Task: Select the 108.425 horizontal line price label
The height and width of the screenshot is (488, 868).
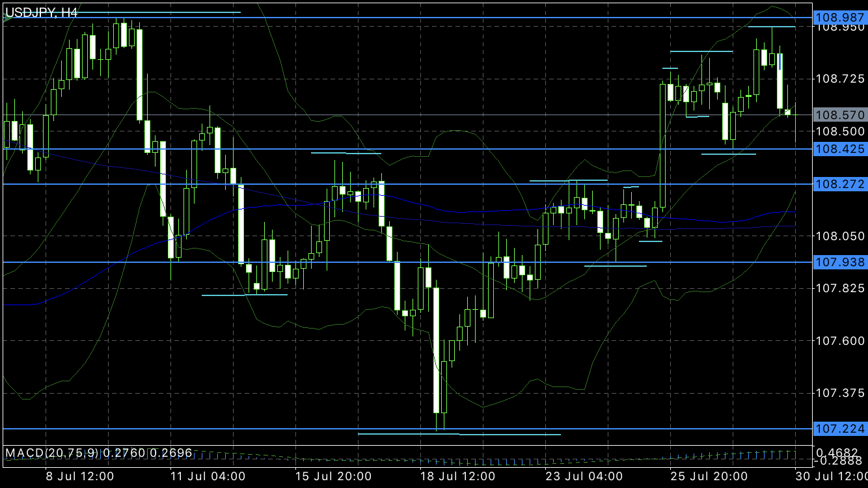Action: click(x=840, y=149)
